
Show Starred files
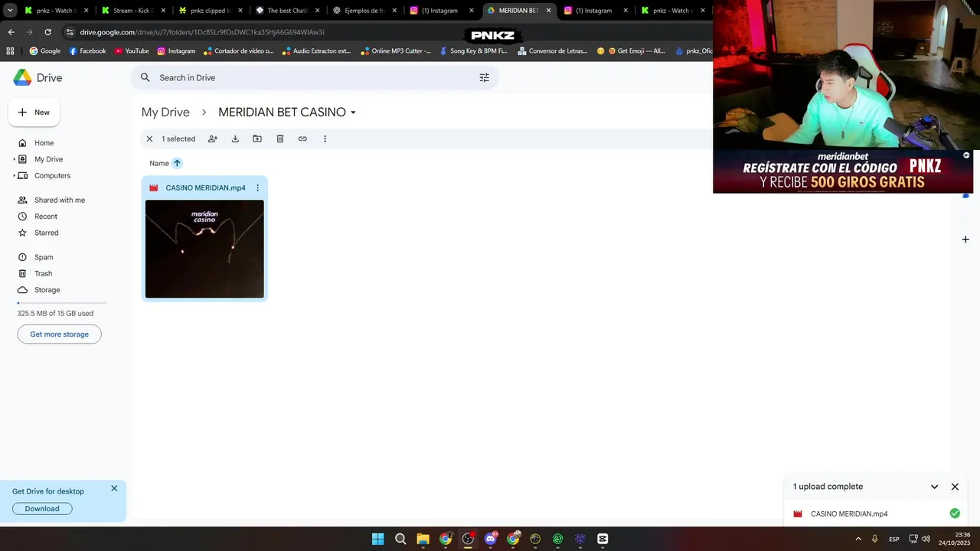tap(46, 233)
